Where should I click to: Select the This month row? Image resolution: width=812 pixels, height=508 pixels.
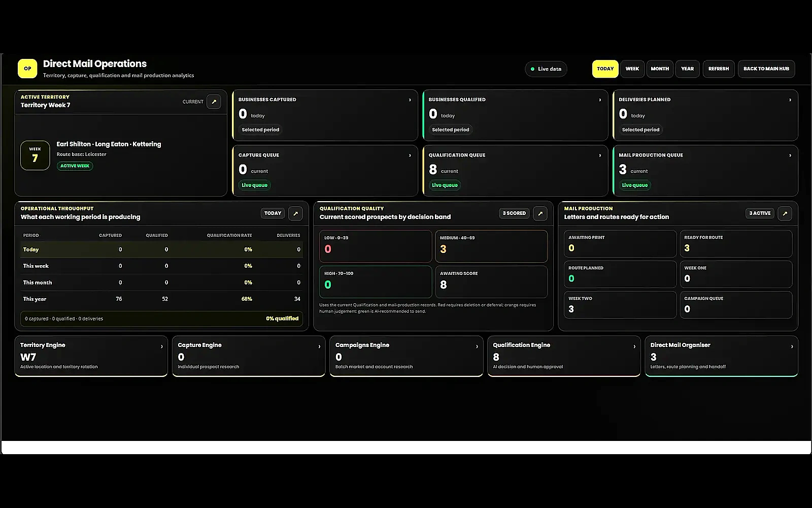(161, 282)
